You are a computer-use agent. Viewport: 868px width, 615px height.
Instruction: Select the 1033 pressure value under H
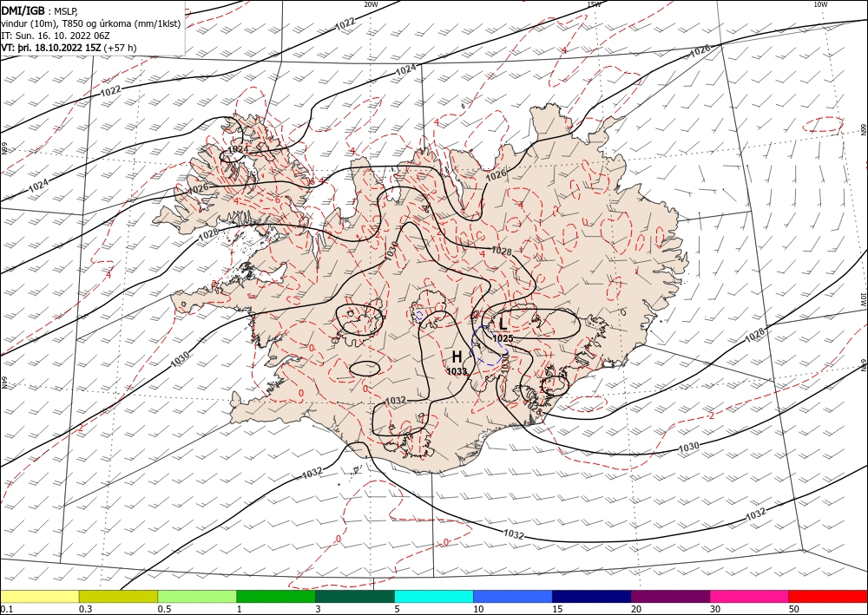(x=457, y=371)
